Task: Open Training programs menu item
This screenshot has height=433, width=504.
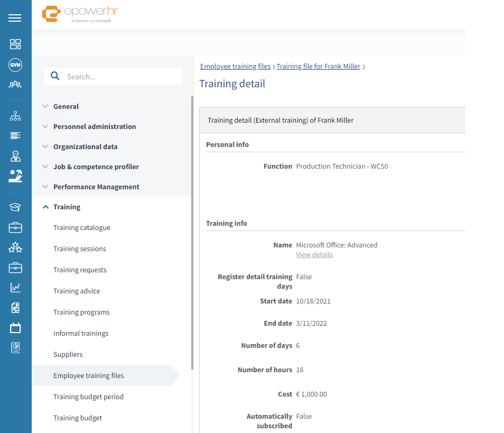Action: click(x=81, y=312)
